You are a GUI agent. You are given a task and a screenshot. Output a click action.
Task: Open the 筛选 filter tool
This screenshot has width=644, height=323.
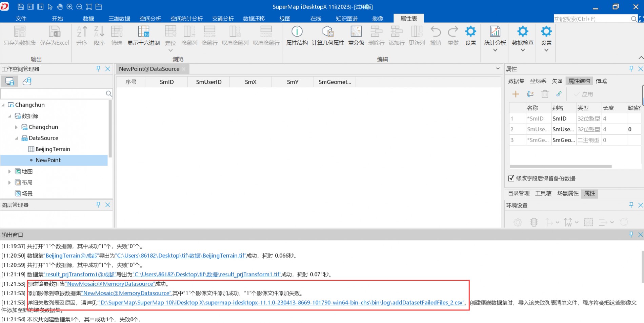pos(117,31)
